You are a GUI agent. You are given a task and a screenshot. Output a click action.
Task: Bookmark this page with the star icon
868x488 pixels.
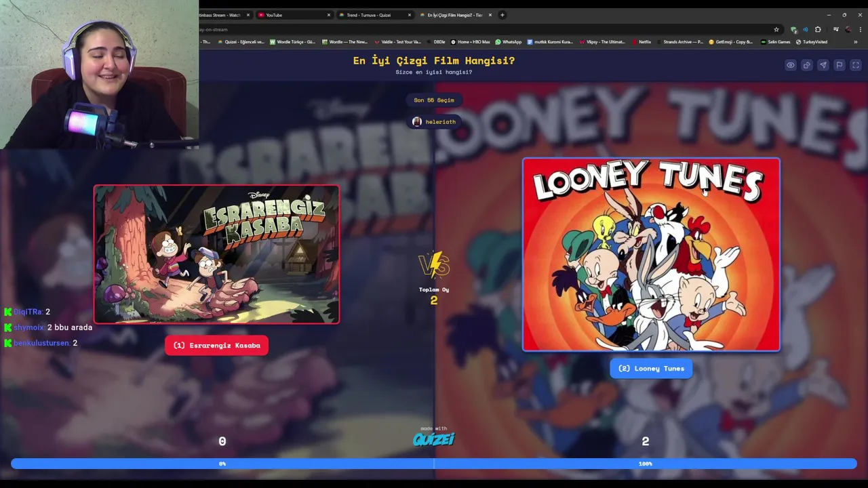[x=776, y=29]
